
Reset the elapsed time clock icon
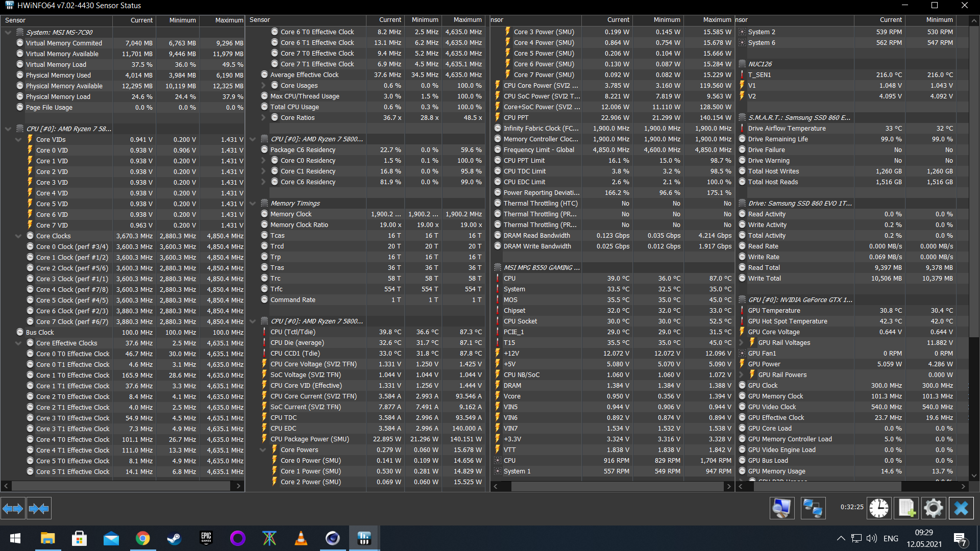(879, 509)
